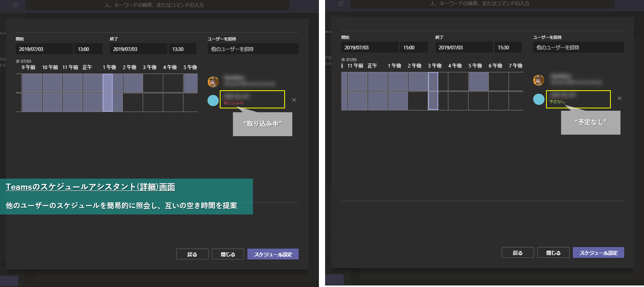Open end date field in right dialog

pyautogui.click(x=464, y=47)
